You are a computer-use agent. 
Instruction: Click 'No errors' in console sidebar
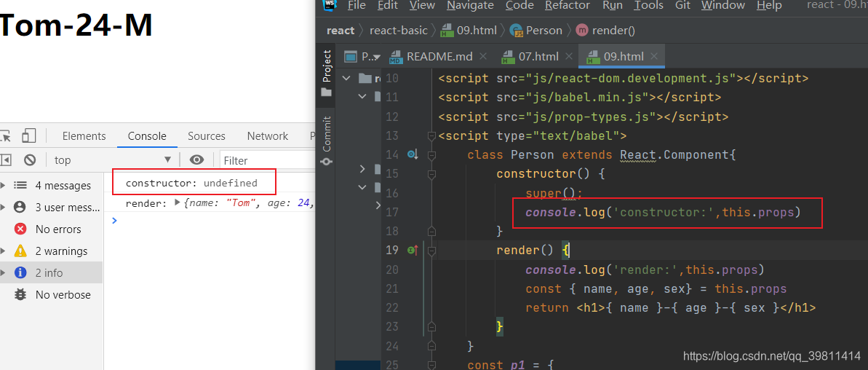coord(58,229)
